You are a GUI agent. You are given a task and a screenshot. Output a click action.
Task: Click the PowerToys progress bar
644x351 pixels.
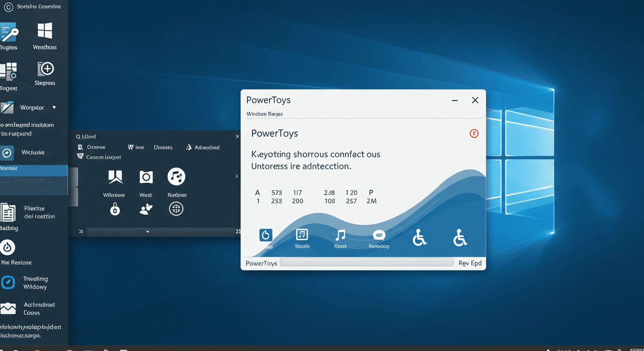click(366, 263)
